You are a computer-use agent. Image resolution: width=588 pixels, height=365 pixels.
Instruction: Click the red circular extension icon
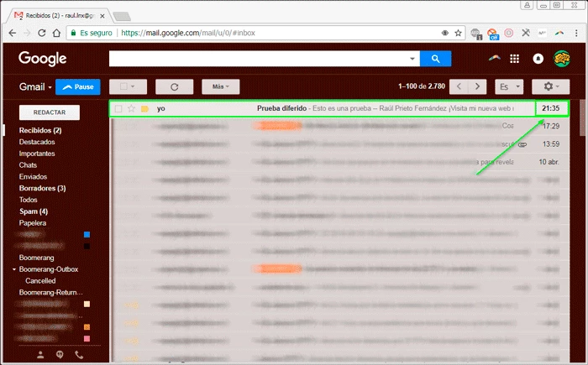coord(509,33)
